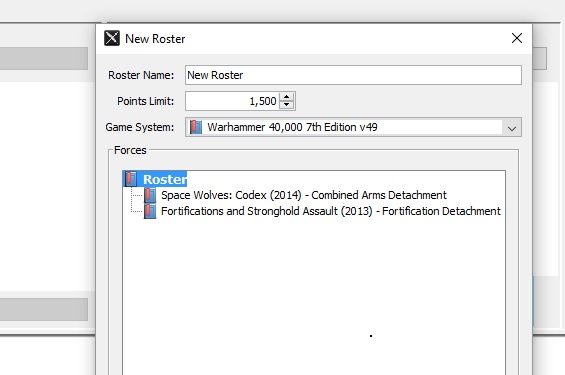Increase Points Limit with up arrow
Screen dimensions: 565x375
[286, 97]
